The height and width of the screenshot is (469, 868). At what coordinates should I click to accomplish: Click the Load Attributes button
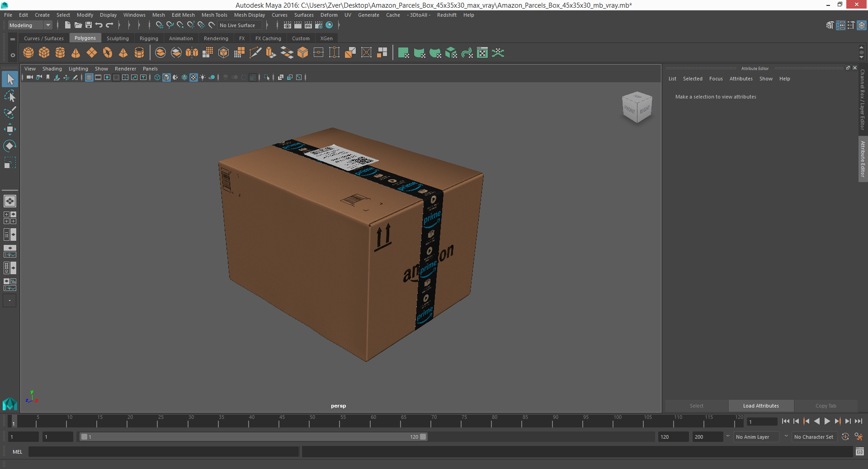(761, 406)
